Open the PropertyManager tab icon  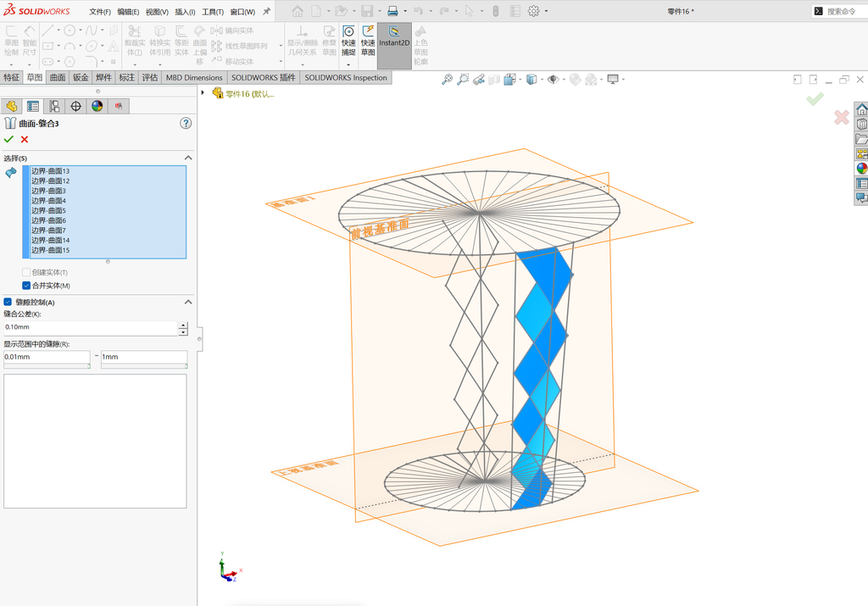point(33,106)
